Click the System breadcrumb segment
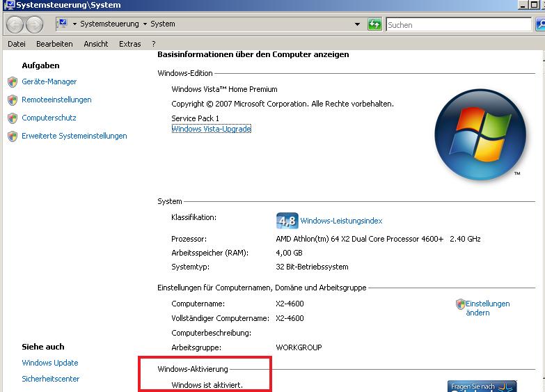Image resolution: width=545 pixels, height=392 pixels. (163, 24)
